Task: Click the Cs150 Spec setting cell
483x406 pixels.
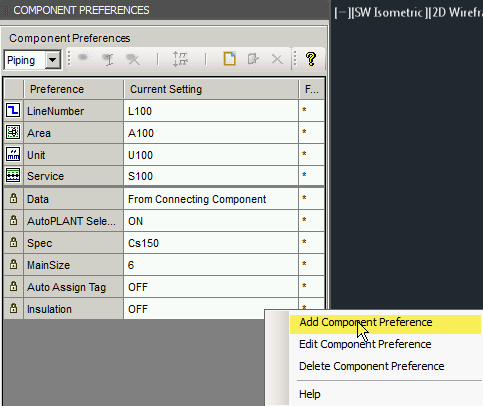Action: point(211,243)
